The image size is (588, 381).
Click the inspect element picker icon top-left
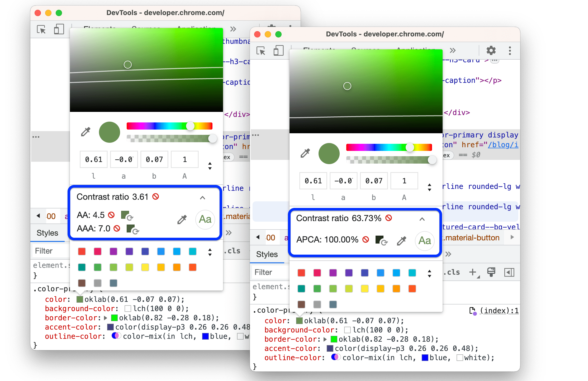click(43, 31)
